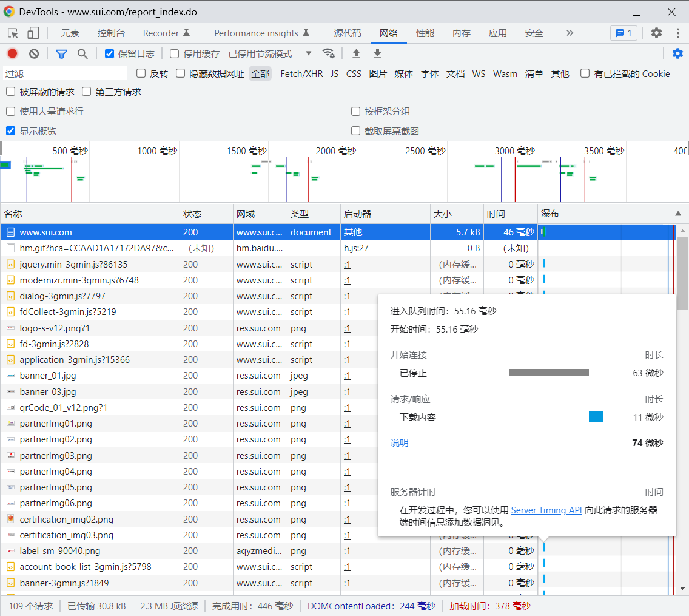Viewport: 689px width, 616px height.
Task: Select the Fetch/XHR filter type button
Action: pyautogui.click(x=301, y=74)
